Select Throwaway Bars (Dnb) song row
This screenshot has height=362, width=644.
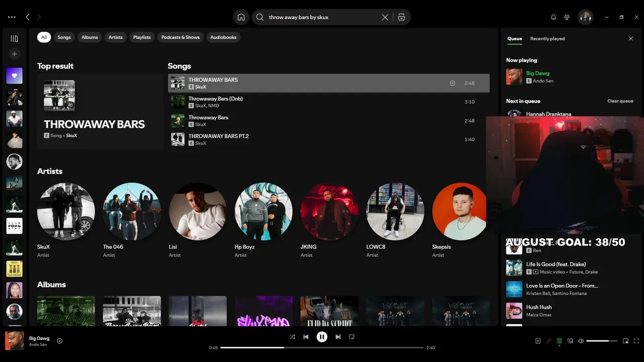click(x=329, y=102)
